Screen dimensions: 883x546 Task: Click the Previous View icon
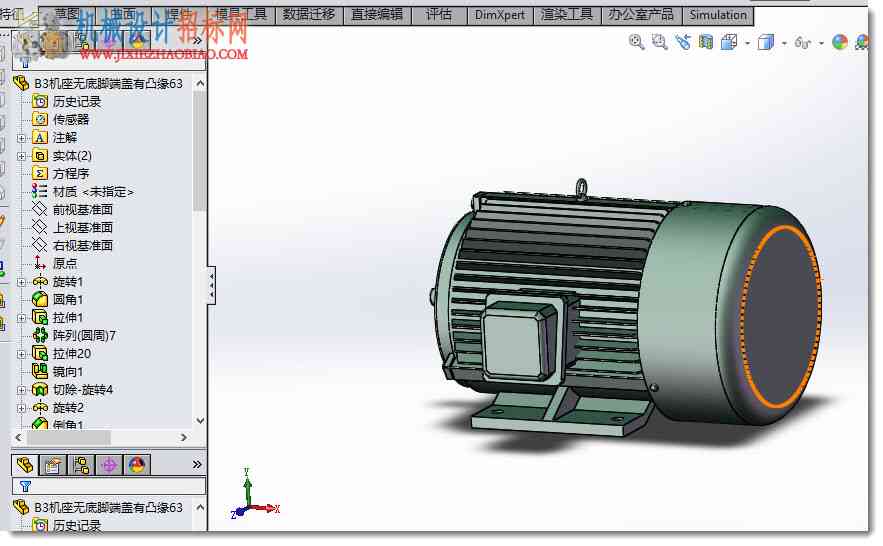(x=683, y=42)
